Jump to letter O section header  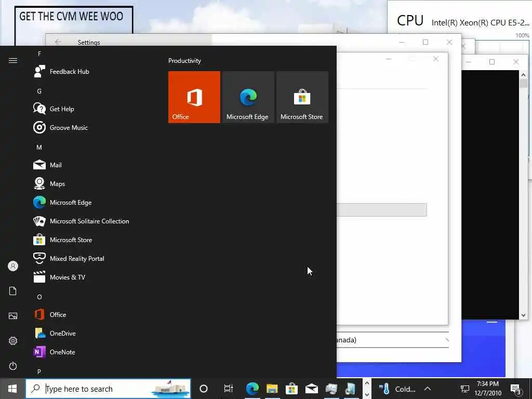coord(39,297)
